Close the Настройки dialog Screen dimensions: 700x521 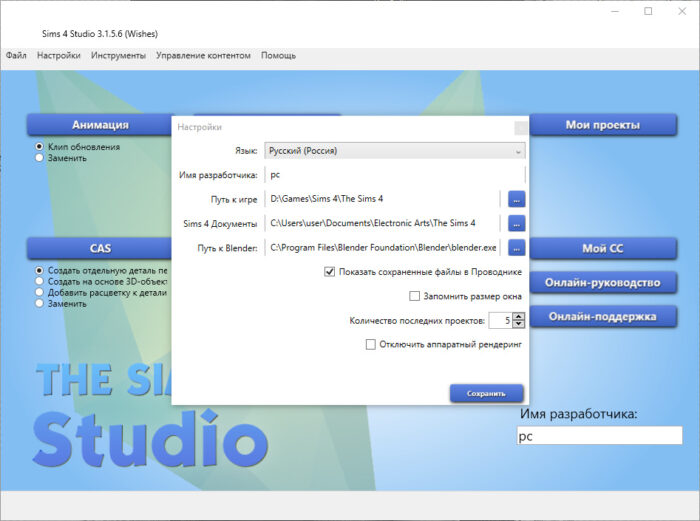click(x=521, y=128)
